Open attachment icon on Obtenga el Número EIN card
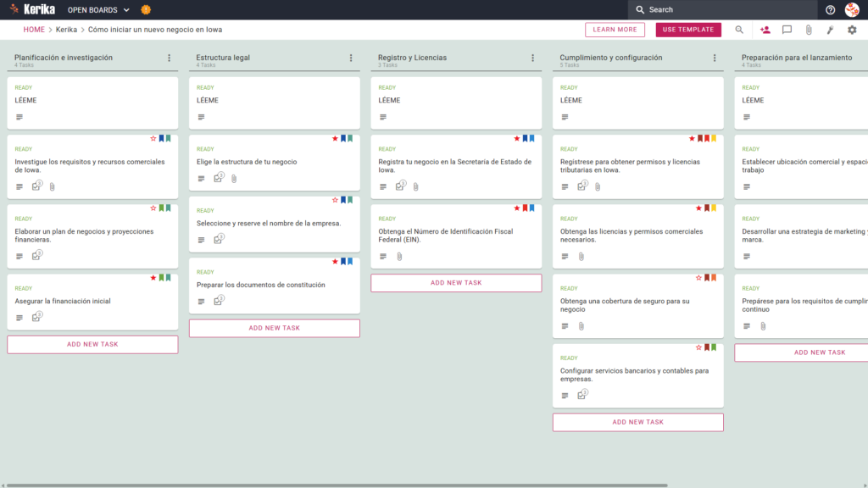The image size is (868, 488). coord(400,257)
